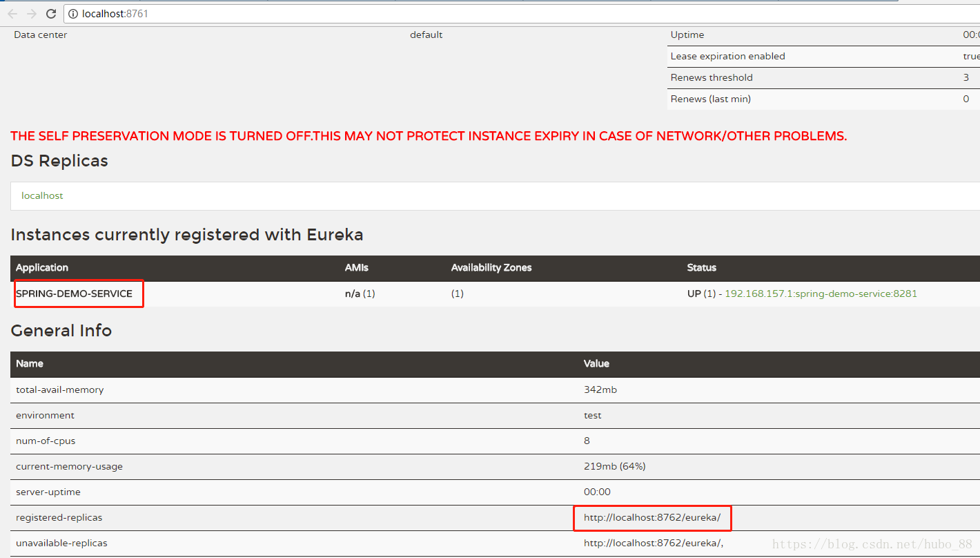Click the unavailable-replicas URL value

(x=653, y=543)
